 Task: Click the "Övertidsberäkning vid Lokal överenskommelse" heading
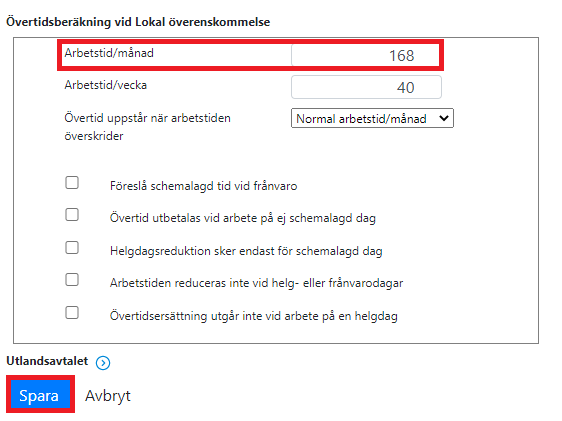click(x=138, y=22)
